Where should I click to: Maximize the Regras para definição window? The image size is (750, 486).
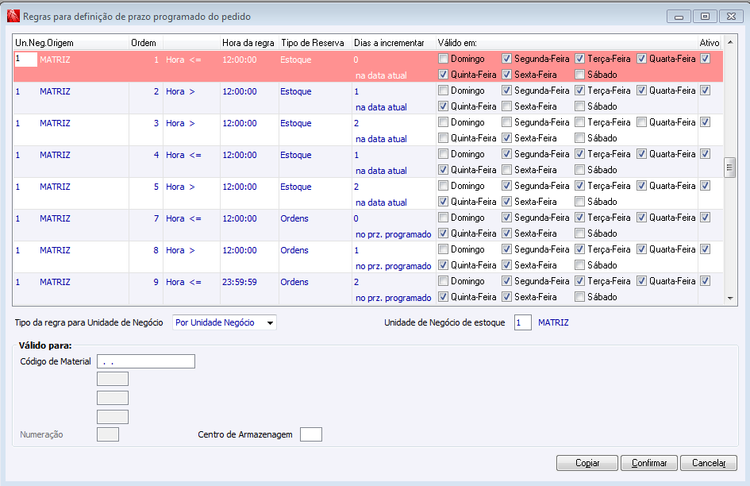[x=705, y=16]
